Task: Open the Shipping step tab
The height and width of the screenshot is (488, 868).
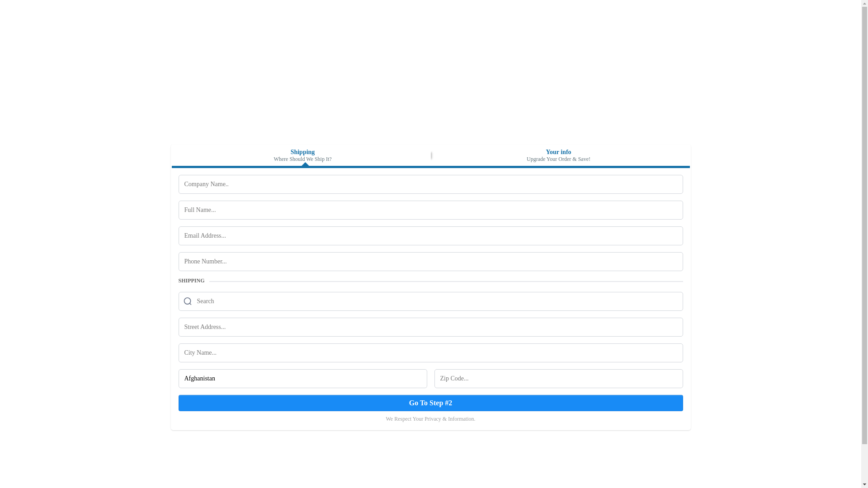Action: (302, 155)
